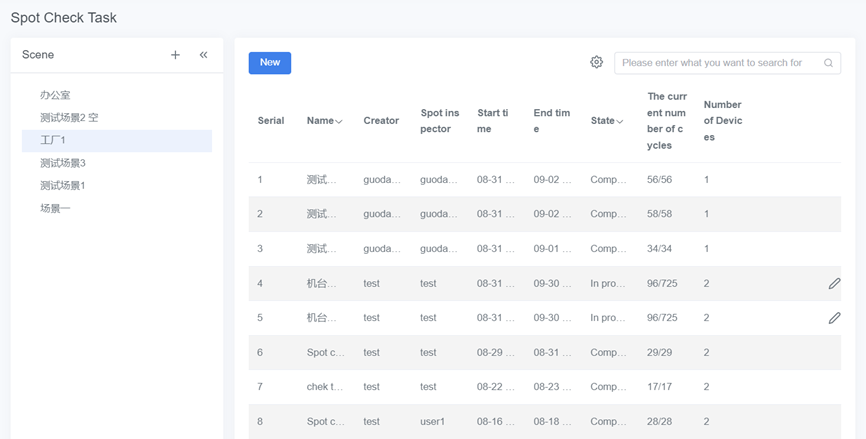Expand the Name column filter dropdown
The width and height of the screenshot is (866, 439).
point(339,122)
